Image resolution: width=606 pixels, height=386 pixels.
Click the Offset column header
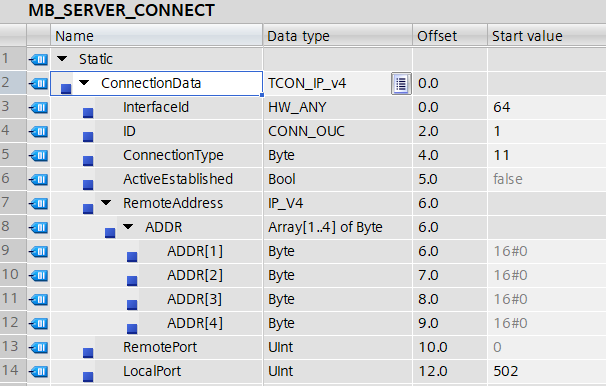pos(450,36)
